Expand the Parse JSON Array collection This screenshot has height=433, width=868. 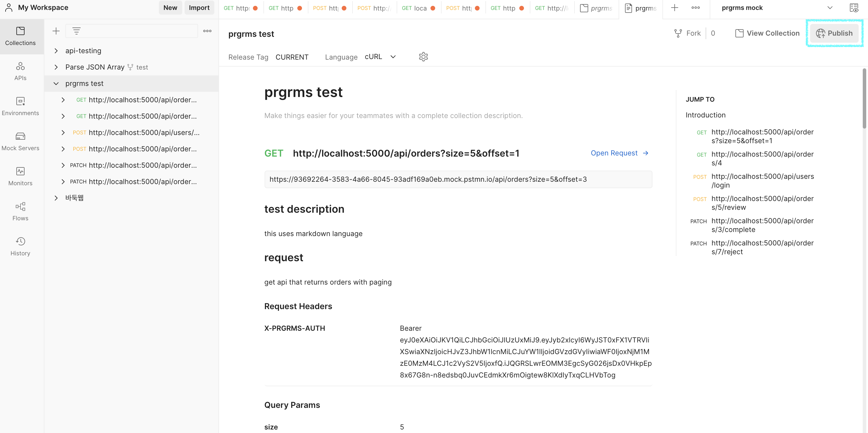(x=56, y=67)
